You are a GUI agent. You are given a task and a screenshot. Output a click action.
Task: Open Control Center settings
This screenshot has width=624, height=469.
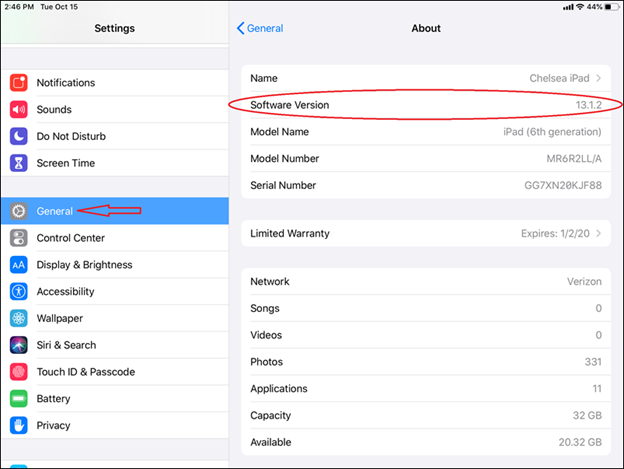115,238
